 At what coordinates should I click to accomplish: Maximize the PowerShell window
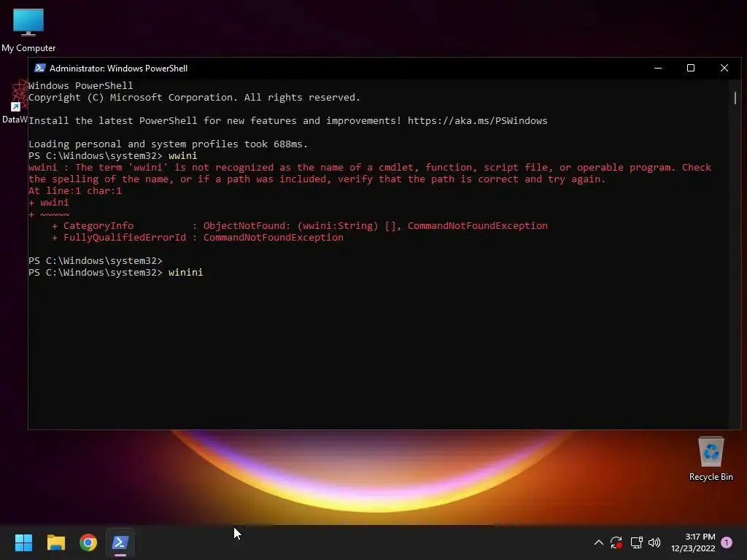pyautogui.click(x=691, y=68)
